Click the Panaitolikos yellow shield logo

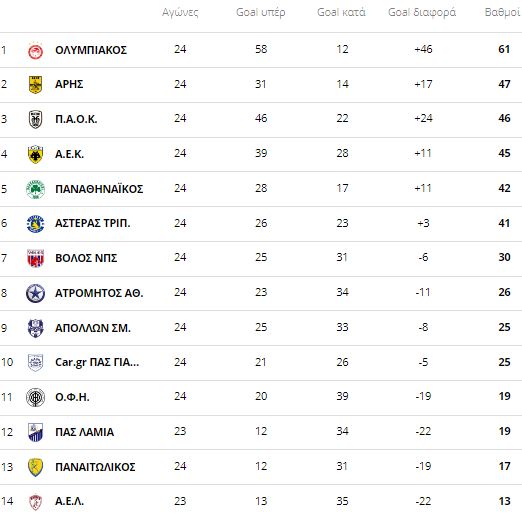point(35,467)
